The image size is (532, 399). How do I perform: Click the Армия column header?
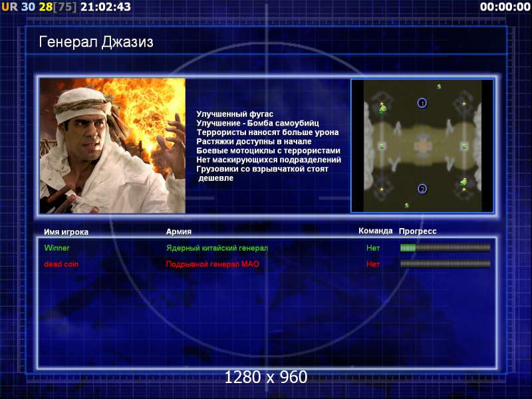click(179, 231)
